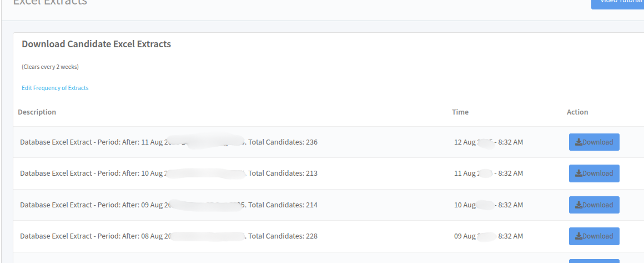Click download icon for 236 candidates extract
644x263 pixels.
click(578, 142)
